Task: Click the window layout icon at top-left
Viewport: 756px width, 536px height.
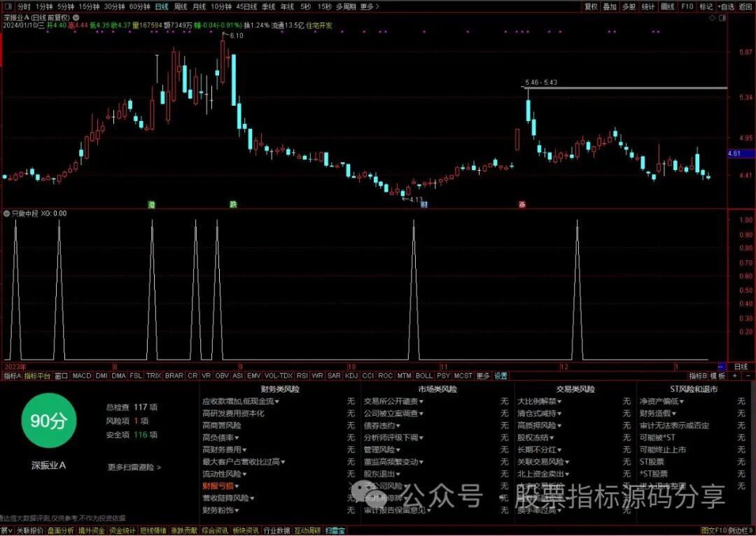Action: tap(8, 7)
